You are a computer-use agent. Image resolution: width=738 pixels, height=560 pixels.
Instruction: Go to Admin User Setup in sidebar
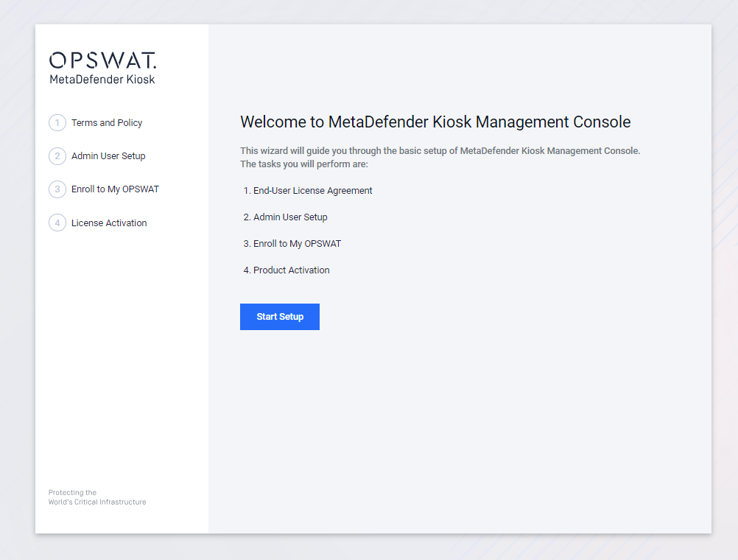click(x=108, y=156)
